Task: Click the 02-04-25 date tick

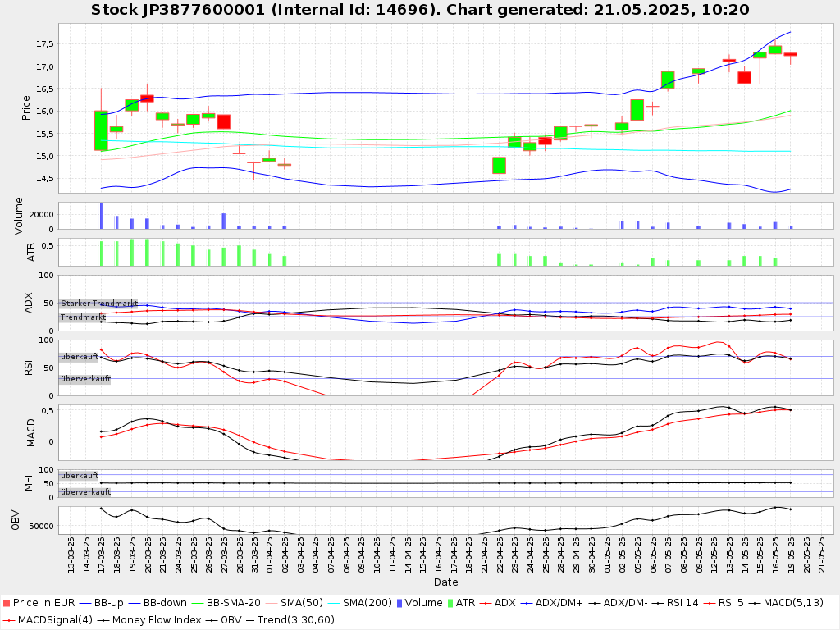Action: (285, 555)
